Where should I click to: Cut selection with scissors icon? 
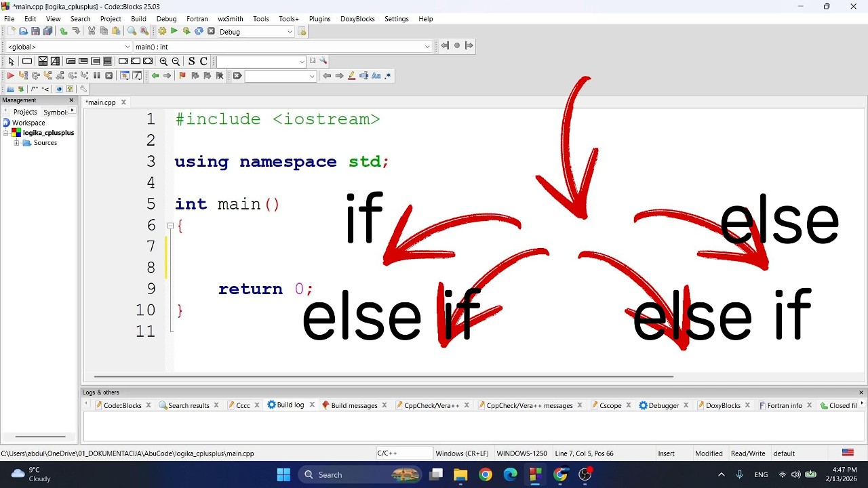coord(92,31)
